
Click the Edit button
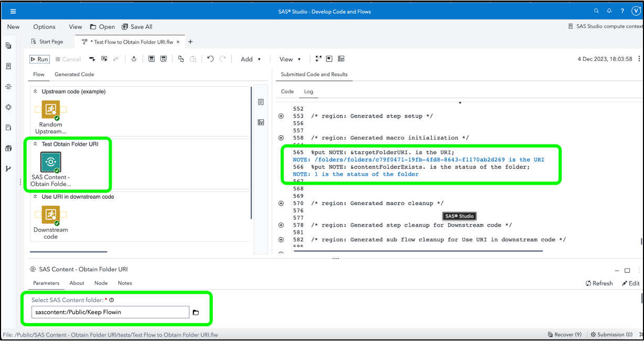(x=630, y=283)
